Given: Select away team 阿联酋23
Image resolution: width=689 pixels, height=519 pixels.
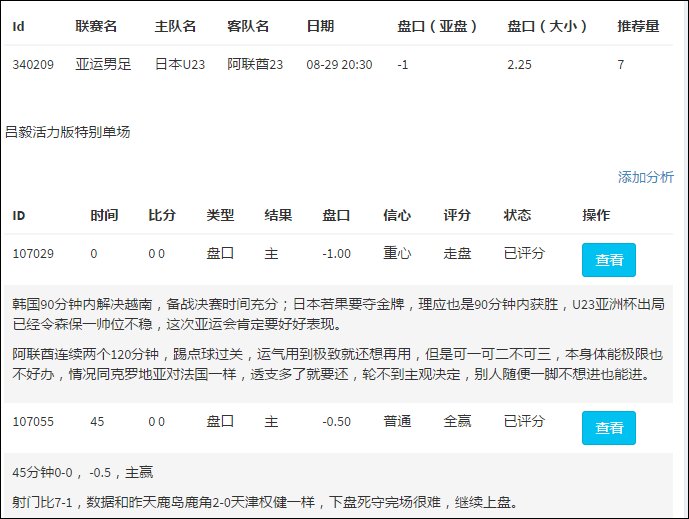Looking at the screenshot, I should [x=255, y=65].
